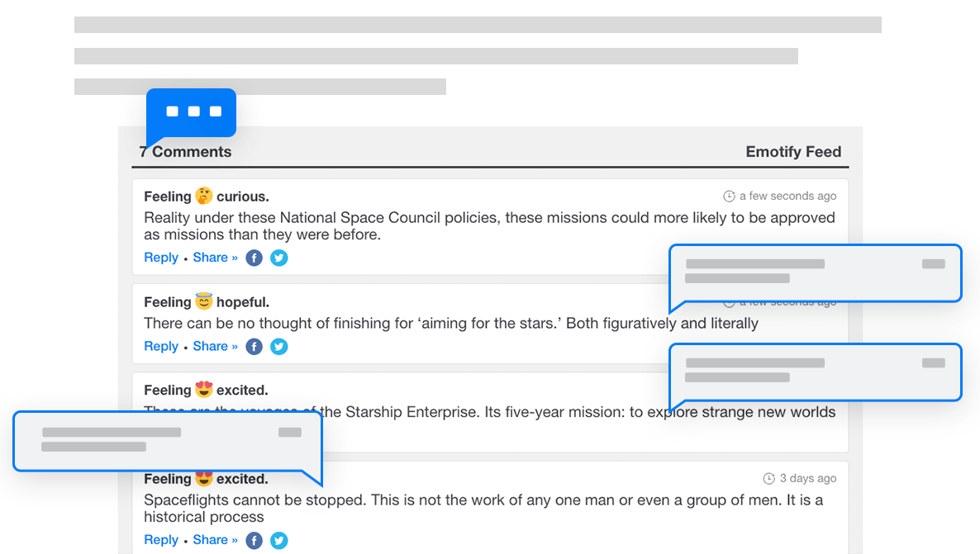
Task: Click the blue chat bubble icon with three dots
Action: pos(192,112)
